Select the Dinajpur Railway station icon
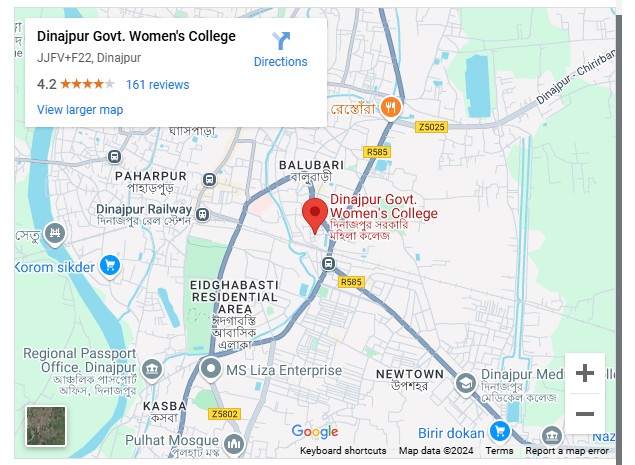This screenshot has width=635, height=465. click(x=203, y=214)
